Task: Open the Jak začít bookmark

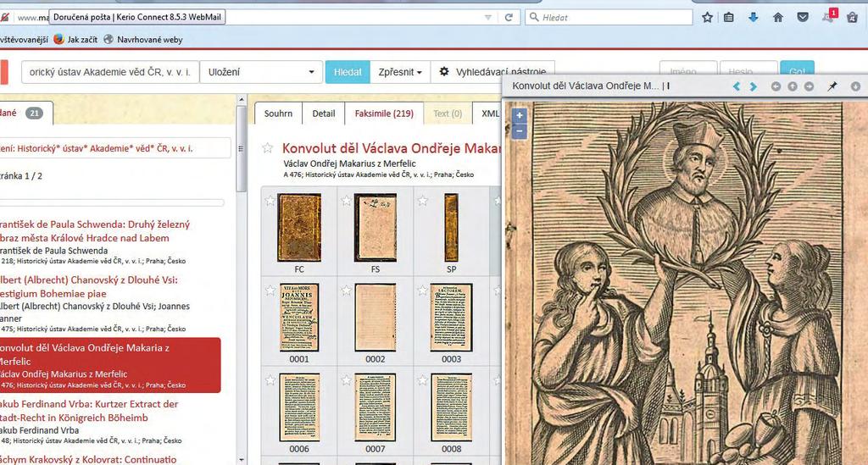Action: click(75, 39)
